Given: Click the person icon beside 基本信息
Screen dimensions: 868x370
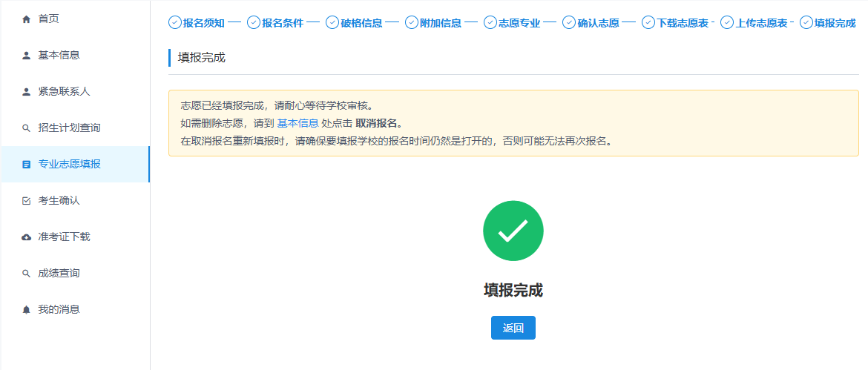Looking at the screenshot, I should click(27, 55).
